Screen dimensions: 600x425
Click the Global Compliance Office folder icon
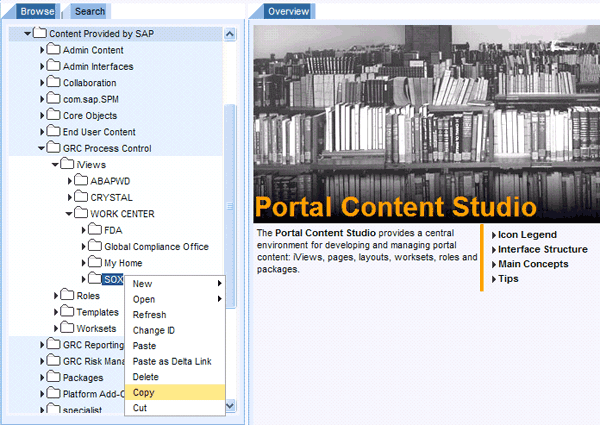click(x=95, y=246)
